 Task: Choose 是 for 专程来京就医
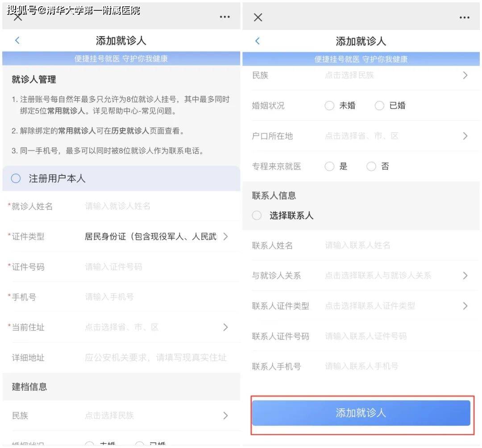point(329,166)
